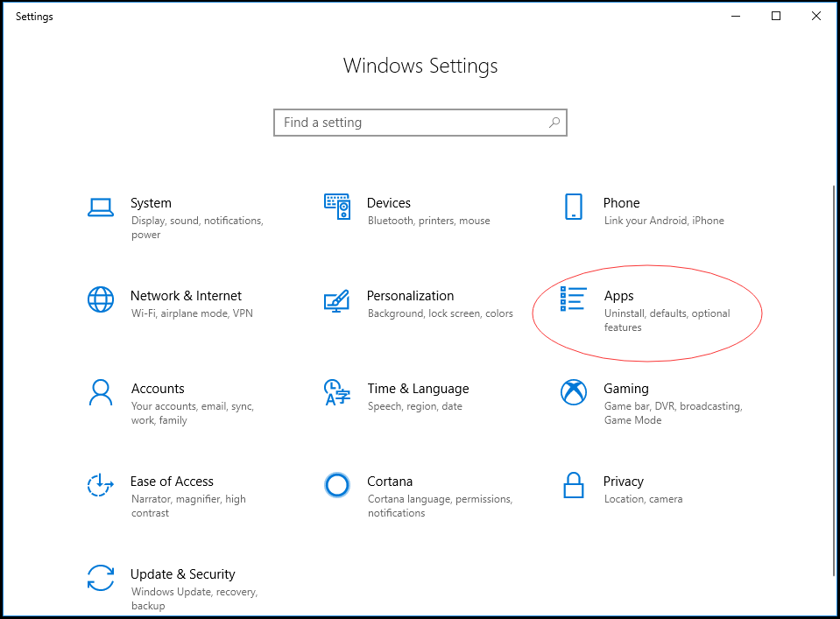Click 'Display, sound, notifications, power' description

coord(197,228)
